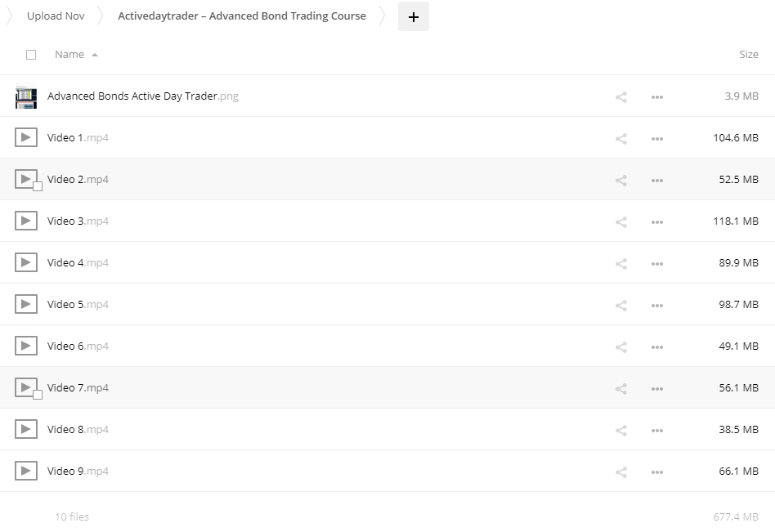The image size is (775, 532).
Task: Check the checkbox on Video 2.mp4
Action: 38,186
